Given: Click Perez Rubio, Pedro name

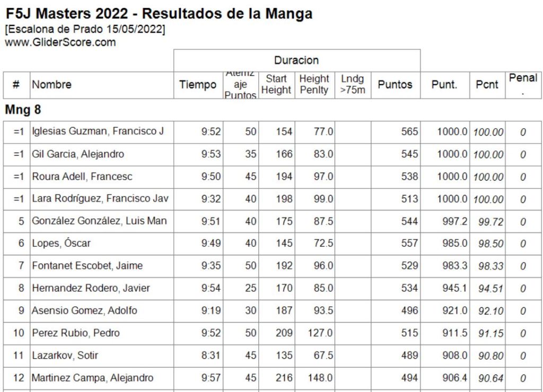Looking at the screenshot, I should point(75,333).
